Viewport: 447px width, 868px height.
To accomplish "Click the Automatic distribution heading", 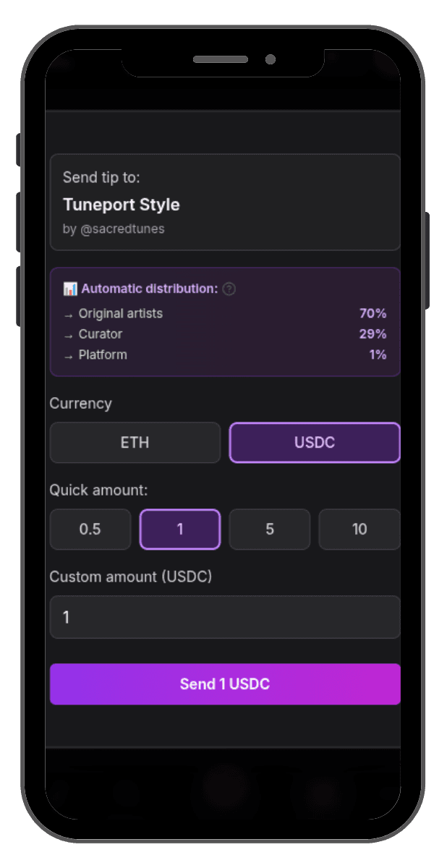I will [149, 289].
